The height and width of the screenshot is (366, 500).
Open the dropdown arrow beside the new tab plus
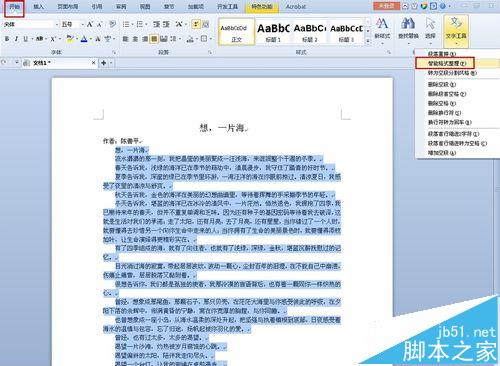pyautogui.click(x=111, y=63)
